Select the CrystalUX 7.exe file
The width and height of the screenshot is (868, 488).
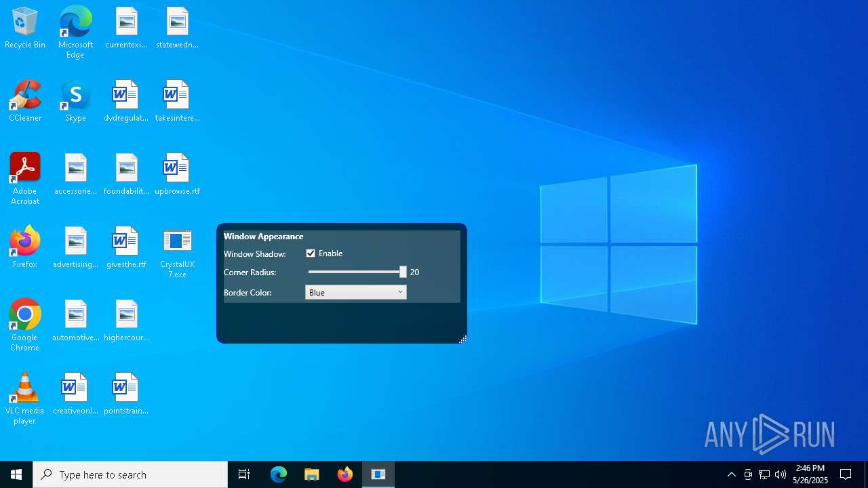click(x=177, y=253)
